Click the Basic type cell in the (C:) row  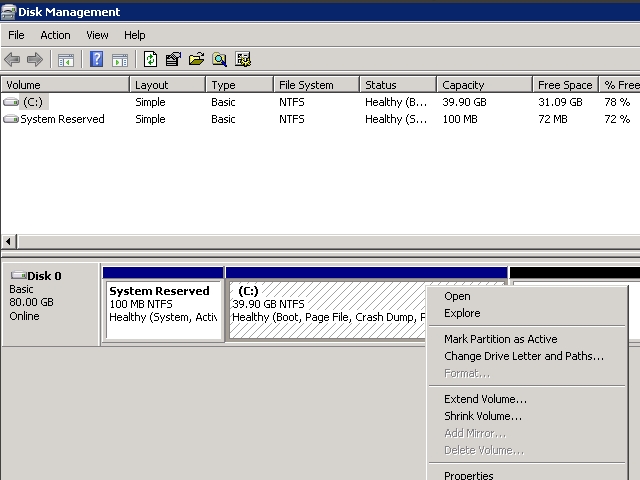pyautogui.click(x=223, y=102)
